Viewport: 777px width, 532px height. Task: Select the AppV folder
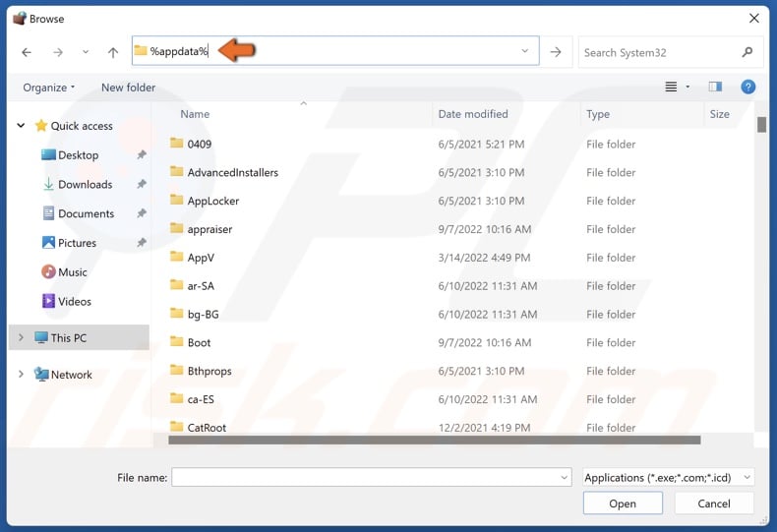pos(192,258)
